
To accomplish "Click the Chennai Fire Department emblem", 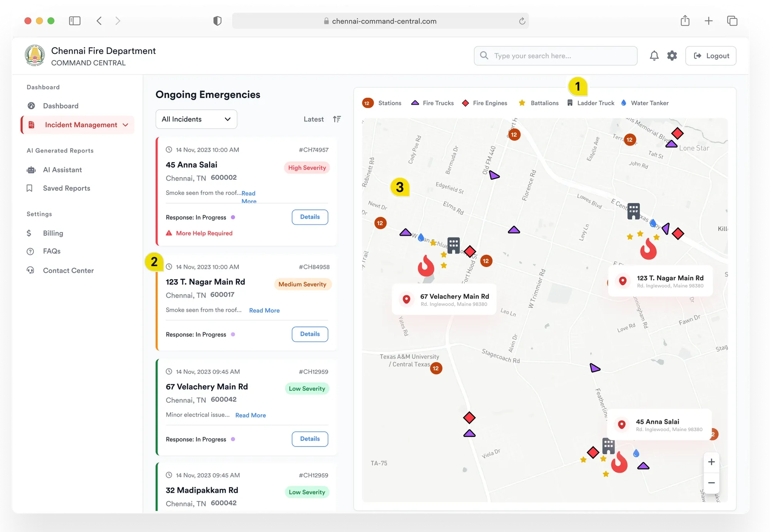I will 35,56.
